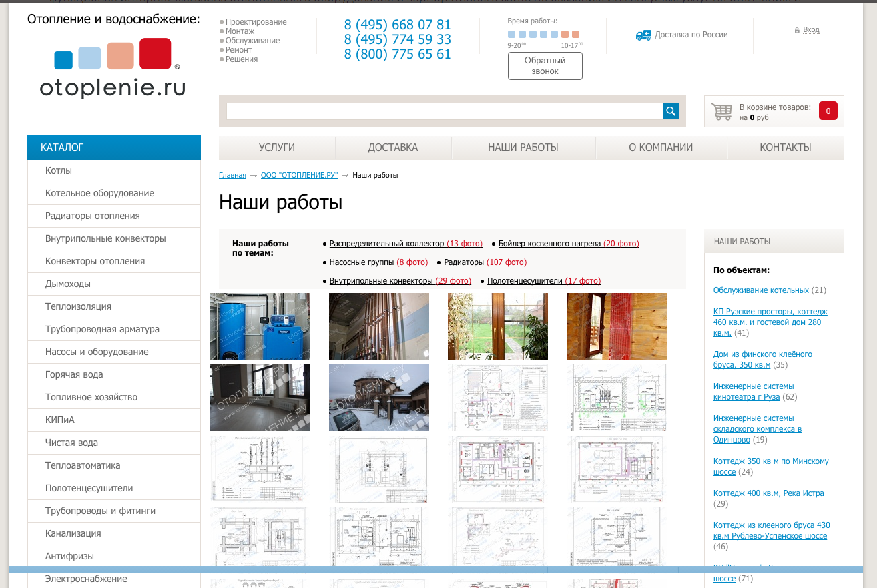The width and height of the screenshot is (877, 588).
Task: Open Коттедж из клееного бруса 430 кв.м
Action: click(x=772, y=531)
